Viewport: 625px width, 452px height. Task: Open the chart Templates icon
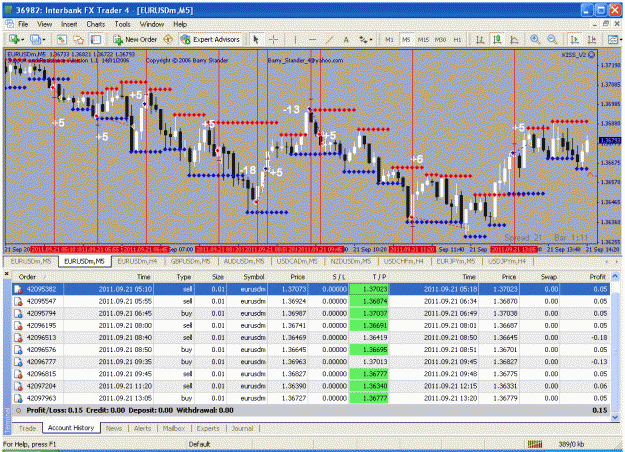pos(612,39)
